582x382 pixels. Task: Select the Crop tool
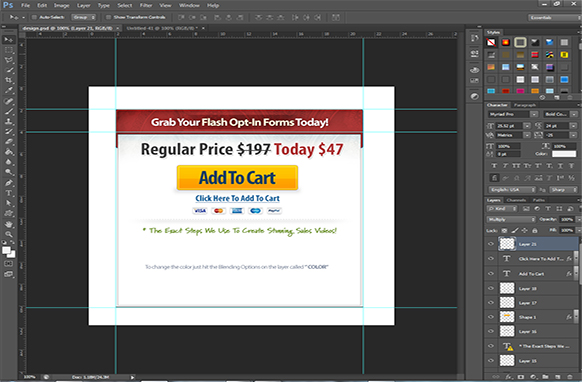pyautogui.click(x=8, y=80)
